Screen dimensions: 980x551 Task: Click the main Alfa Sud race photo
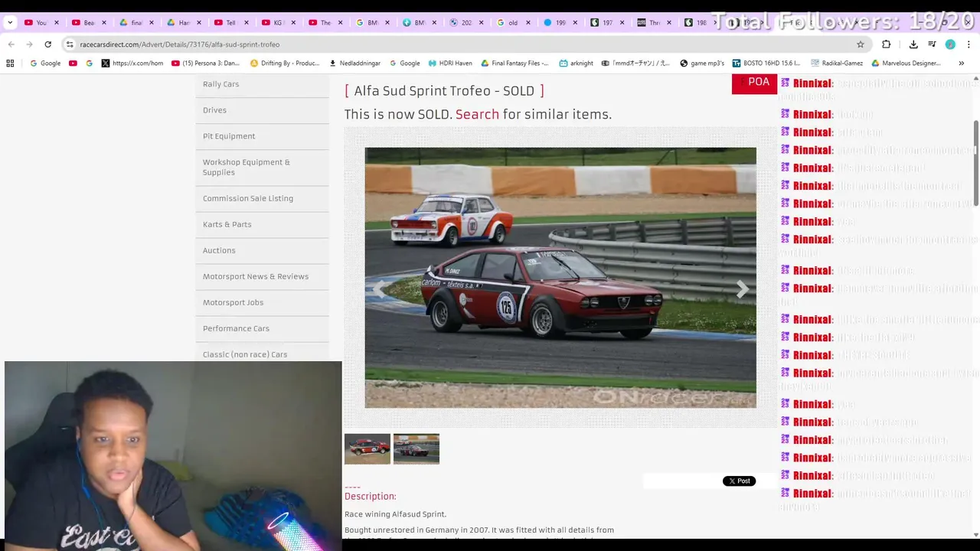(x=560, y=278)
